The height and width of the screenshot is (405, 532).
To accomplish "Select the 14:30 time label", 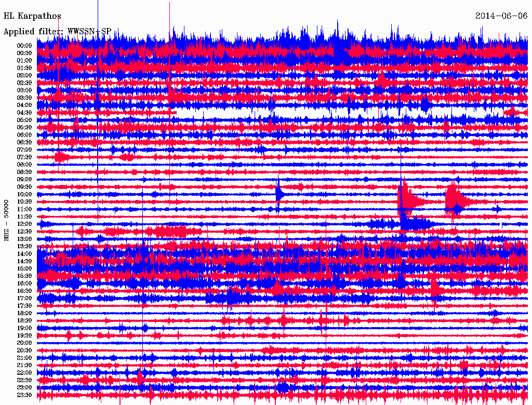I will (24, 261).
